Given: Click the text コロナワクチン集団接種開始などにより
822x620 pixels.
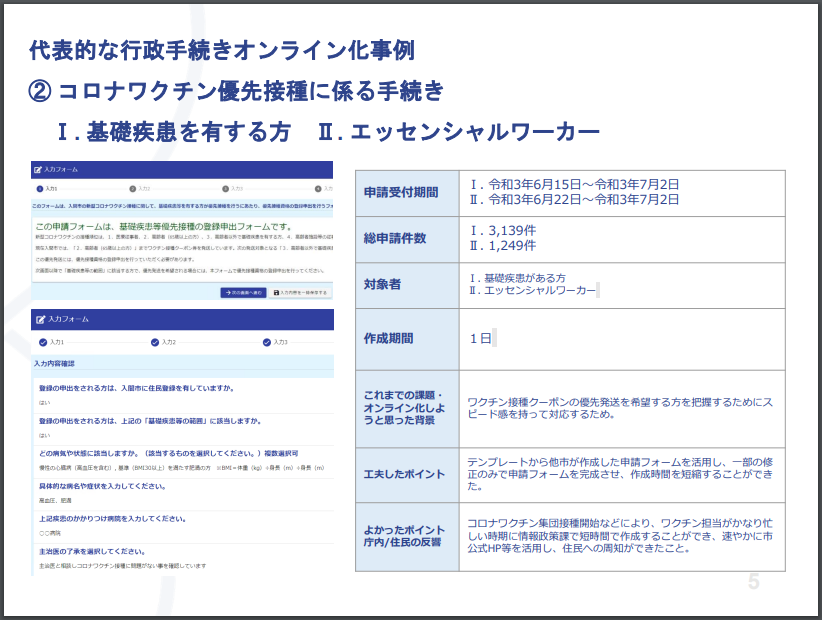Looking at the screenshot, I should [620, 536].
